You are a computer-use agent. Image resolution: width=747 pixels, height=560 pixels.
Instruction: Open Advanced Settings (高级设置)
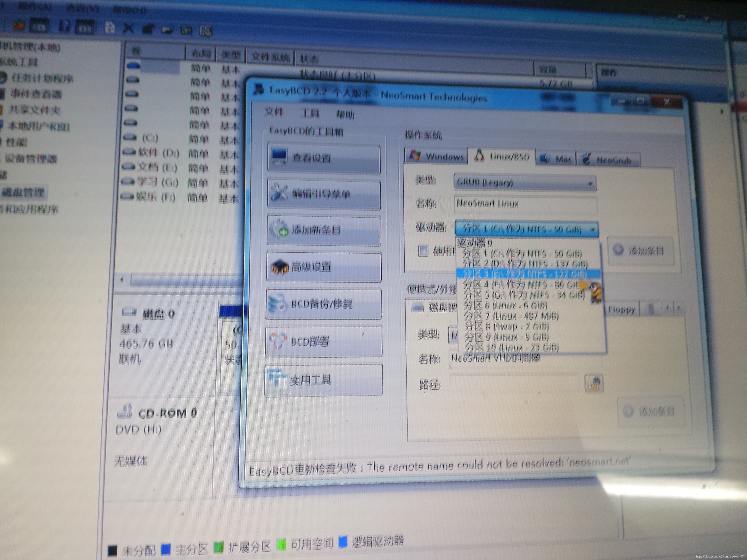click(x=324, y=267)
